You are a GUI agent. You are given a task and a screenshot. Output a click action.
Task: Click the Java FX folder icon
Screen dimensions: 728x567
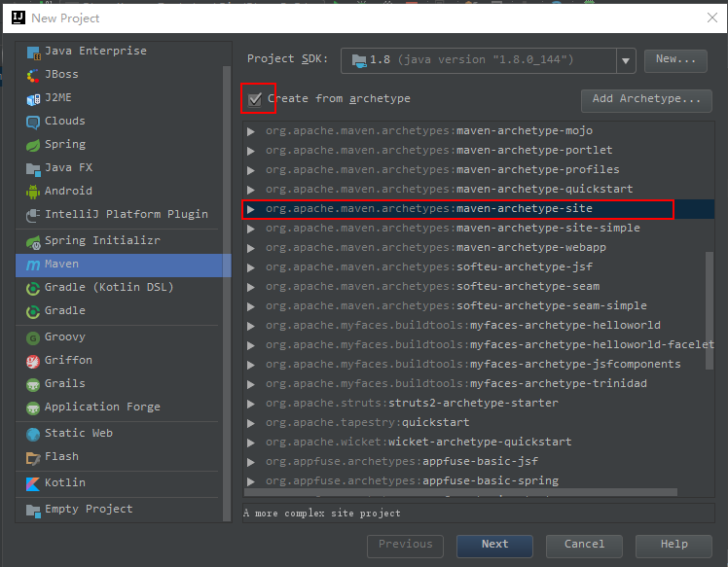(x=33, y=169)
